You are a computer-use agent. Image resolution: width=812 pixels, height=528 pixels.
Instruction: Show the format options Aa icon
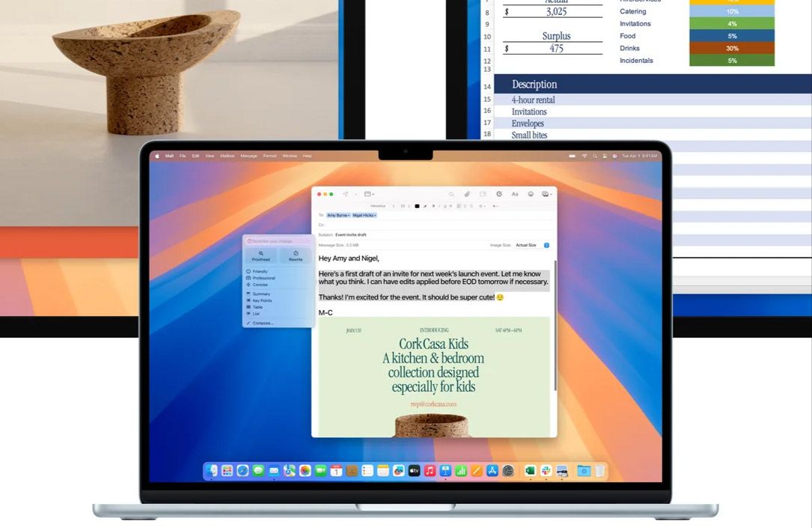coord(515,194)
